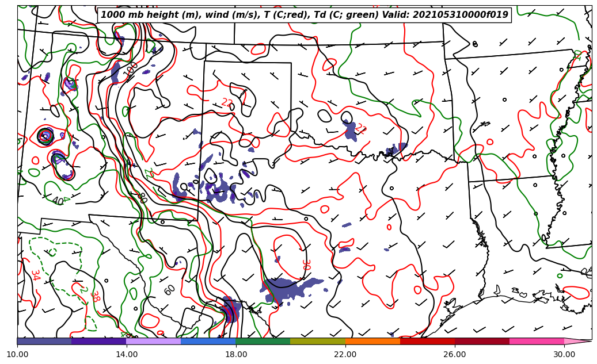Click the red 30 temperature contour label
The image size is (597, 364).
pyautogui.click(x=306, y=265)
